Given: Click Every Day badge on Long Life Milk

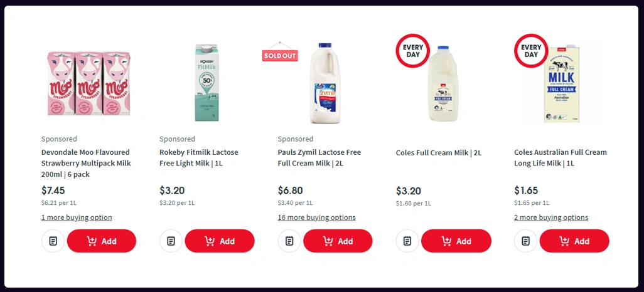Looking at the screenshot, I should click(x=531, y=51).
